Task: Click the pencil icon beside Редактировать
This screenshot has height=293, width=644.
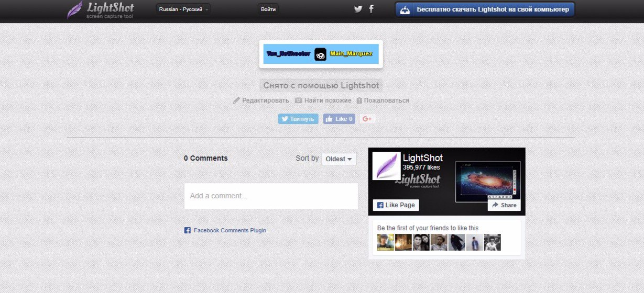Action: pyautogui.click(x=236, y=100)
